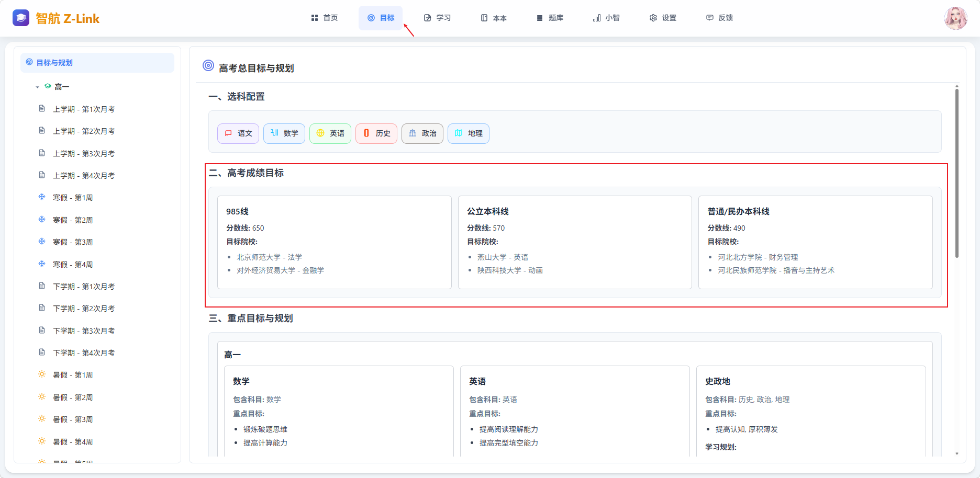Click the Z-Link app logo icon
This screenshot has width=980, height=478.
click(x=21, y=18)
